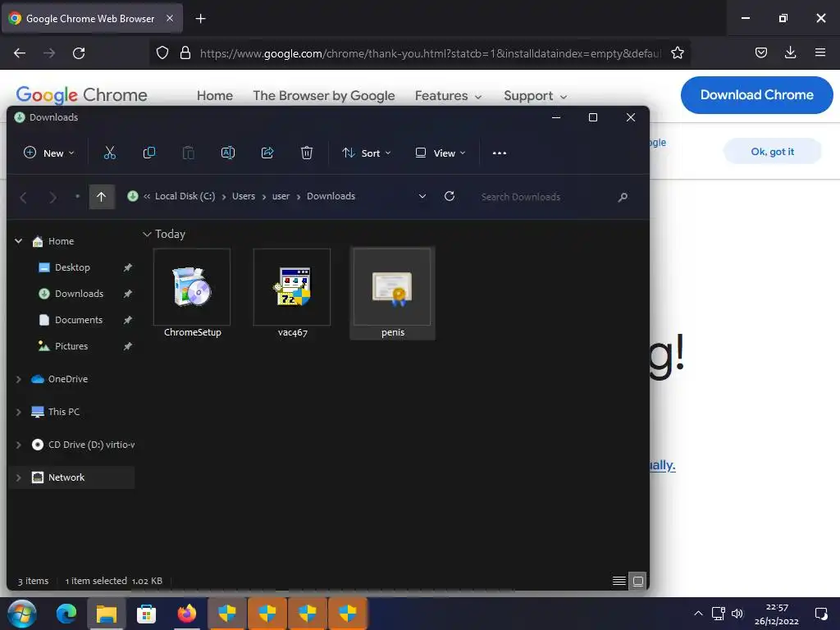The width and height of the screenshot is (840, 630).
Task: Open the View dropdown menu
Action: click(x=441, y=153)
